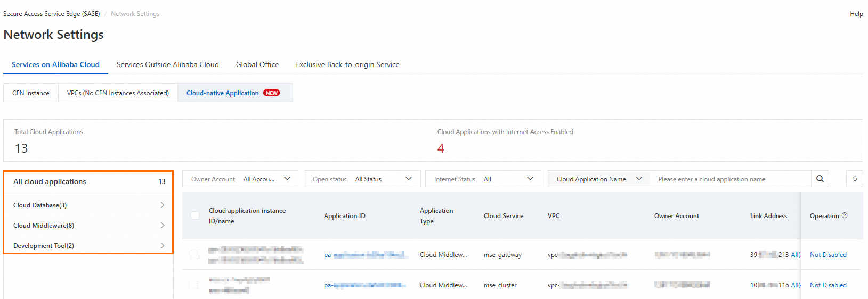The width and height of the screenshot is (868, 299).
Task: Toggle the select-all header checkbox
Action: click(195, 215)
